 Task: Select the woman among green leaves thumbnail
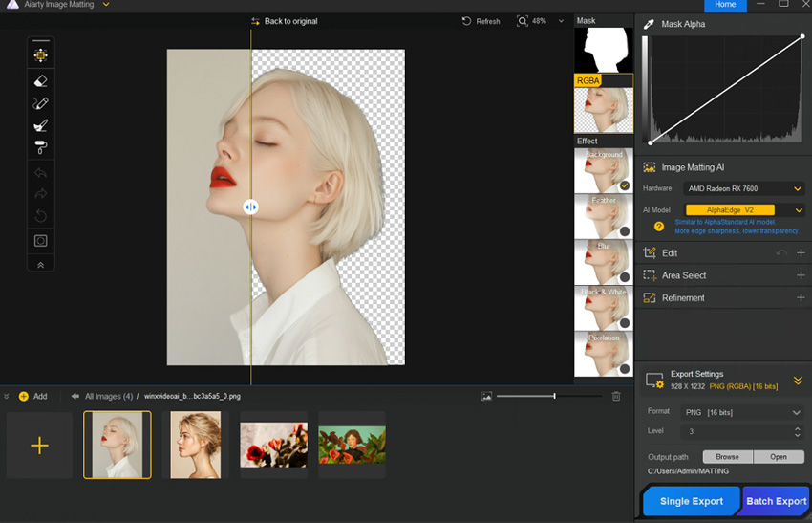pyautogui.click(x=353, y=445)
